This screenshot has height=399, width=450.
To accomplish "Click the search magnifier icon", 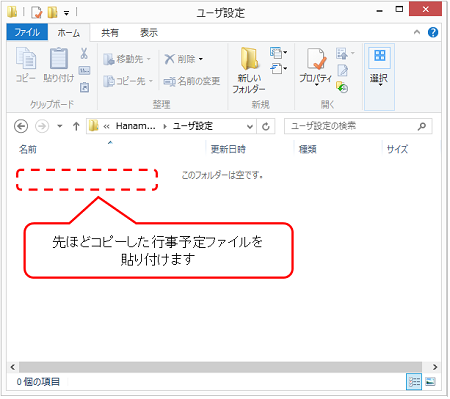I will (x=422, y=126).
